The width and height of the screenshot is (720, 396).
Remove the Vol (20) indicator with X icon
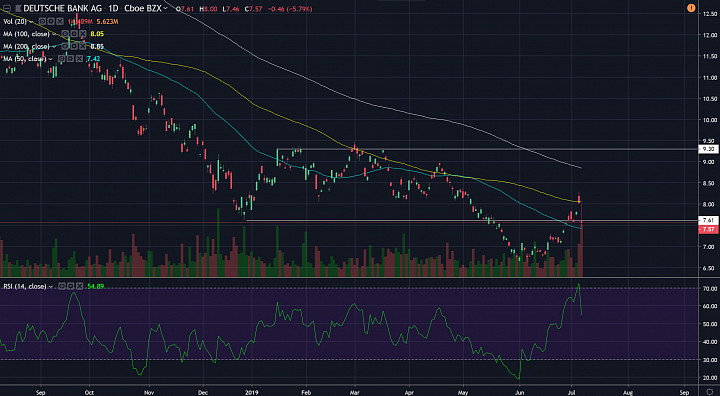(x=60, y=22)
